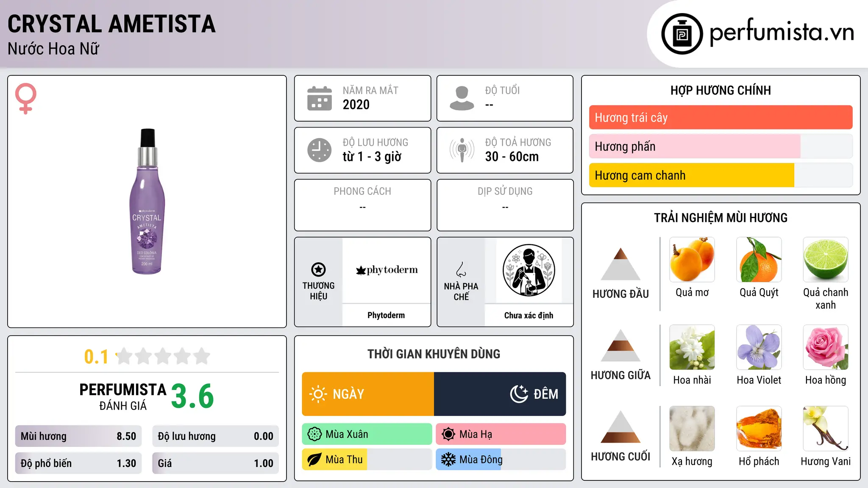Open the Hương Vani vanilla note image
Viewport: 868px width, 488px height.
pyautogui.click(x=826, y=429)
